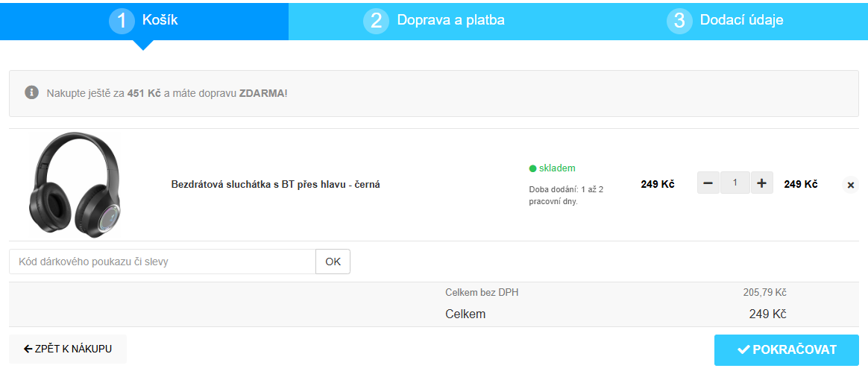Click the step 3 number circle
Image resolution: width=868 pixels, height=380 pixels.
[679, 21]
